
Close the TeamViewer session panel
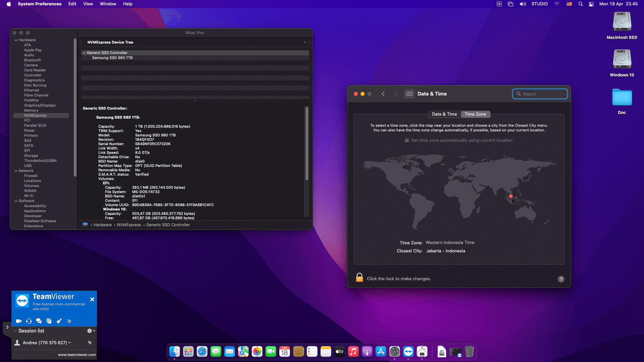(92, 299)
